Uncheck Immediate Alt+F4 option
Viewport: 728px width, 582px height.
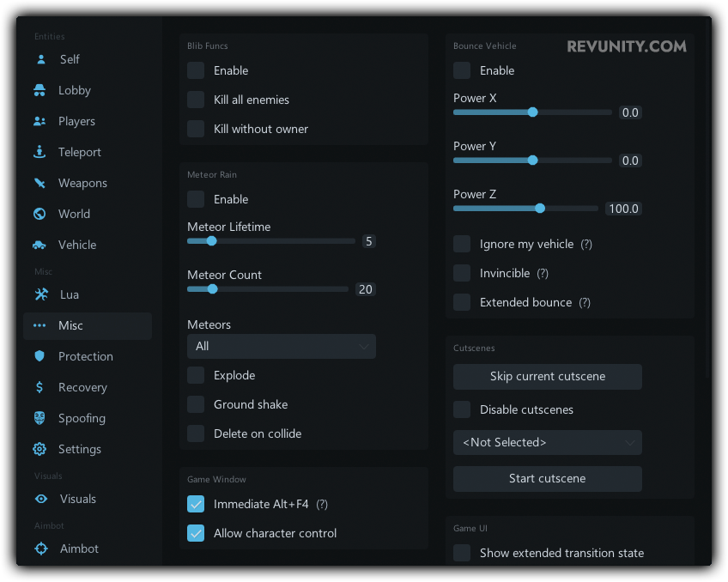[196, 504]
